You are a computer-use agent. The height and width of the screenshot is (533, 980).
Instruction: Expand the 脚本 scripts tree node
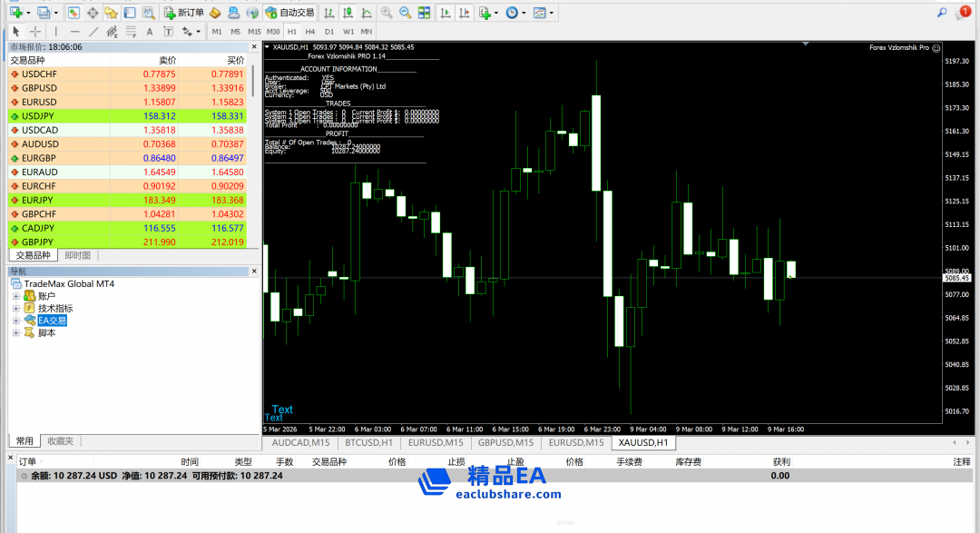(16, 333)
